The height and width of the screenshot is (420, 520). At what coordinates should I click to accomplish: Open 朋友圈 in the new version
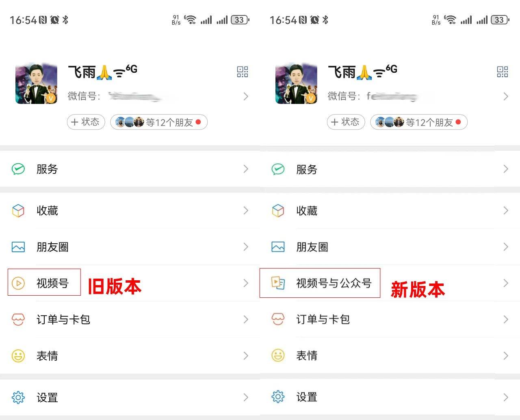[x=312, y=247]
